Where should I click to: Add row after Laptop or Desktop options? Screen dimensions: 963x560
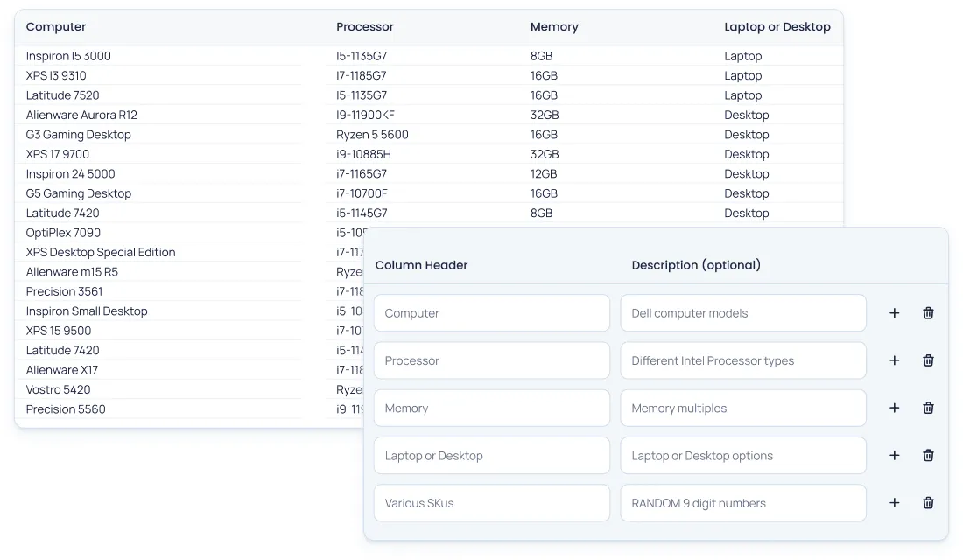(x=894, y=455)
